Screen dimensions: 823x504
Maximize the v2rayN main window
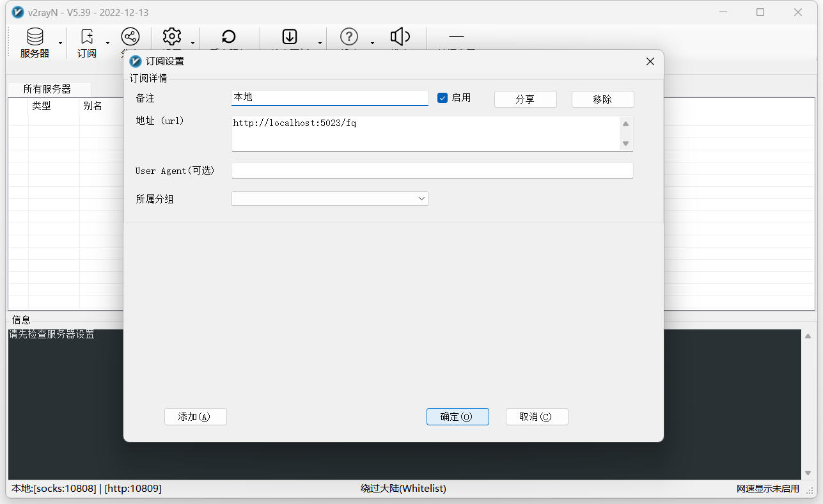point(760,12)
